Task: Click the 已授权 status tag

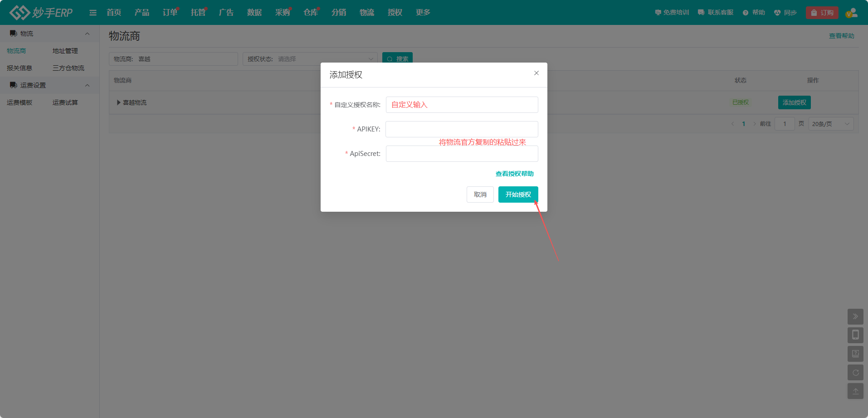Action: (741, 102)
